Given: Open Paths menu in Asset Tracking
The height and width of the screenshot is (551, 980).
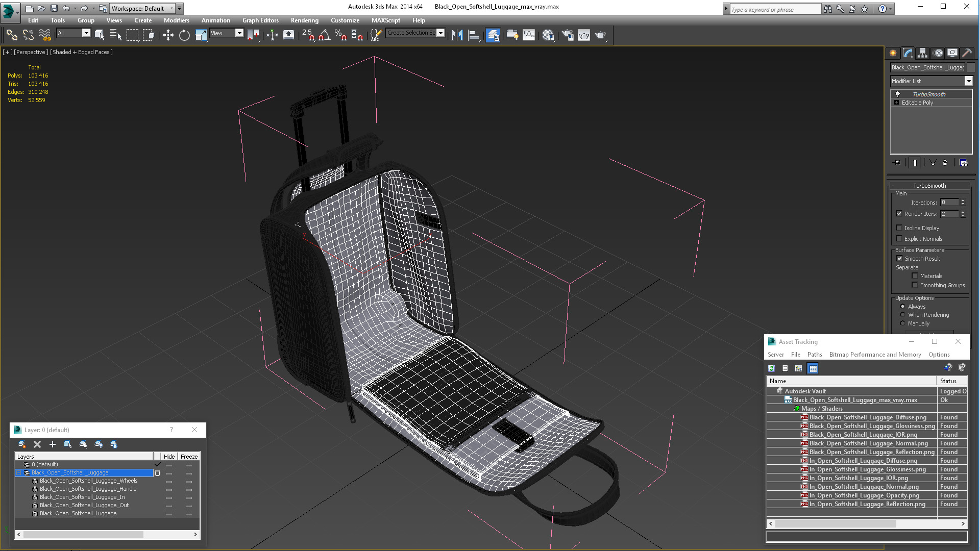Looking at the screenshot, I should pos(815,355).
